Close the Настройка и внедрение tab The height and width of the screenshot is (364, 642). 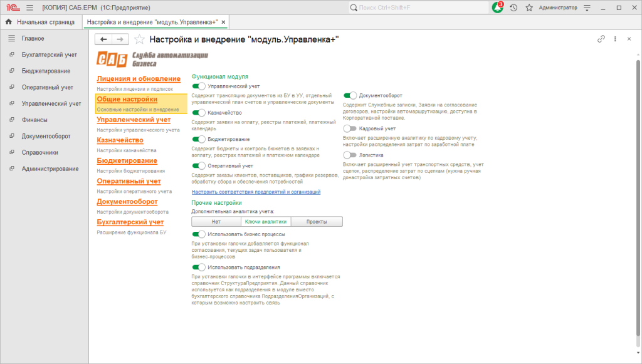[x=224, y=22]
